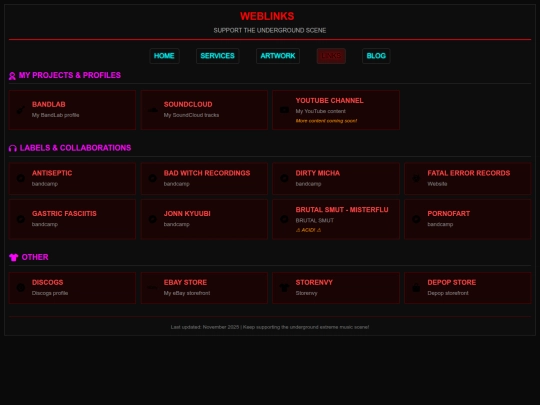Click 'Depop storefront' description text
The height and width of the screenshot is (405, 540).
(448, 293)
